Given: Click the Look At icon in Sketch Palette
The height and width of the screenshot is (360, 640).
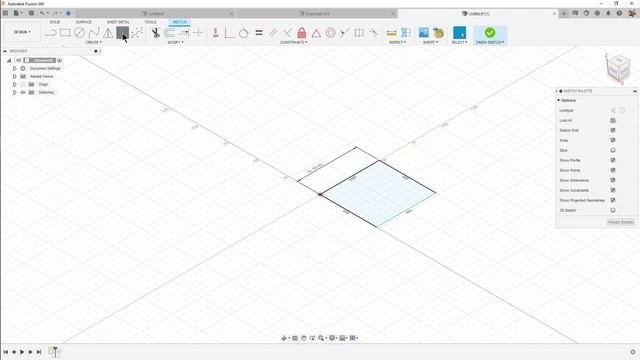Looking at the screenshot, I should point(613,120).
